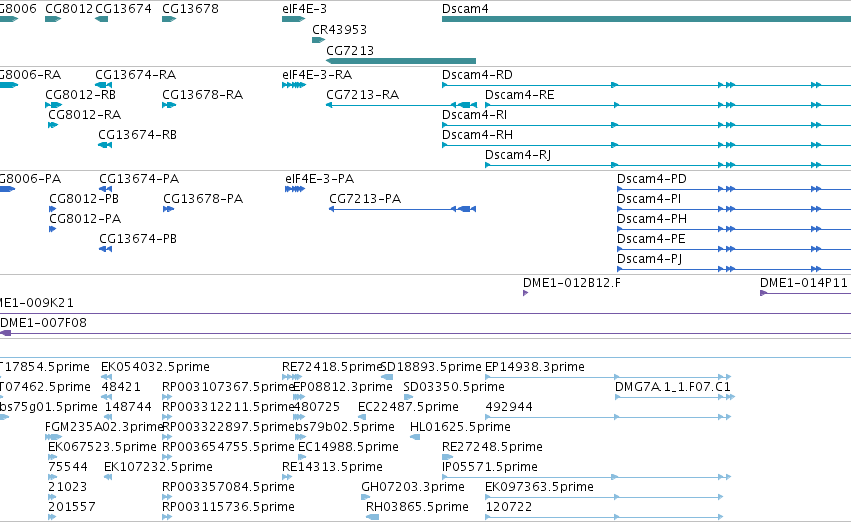Click transcript label CG7213-RA
Viewport: 851px width, 522px height.
[363, 94]
